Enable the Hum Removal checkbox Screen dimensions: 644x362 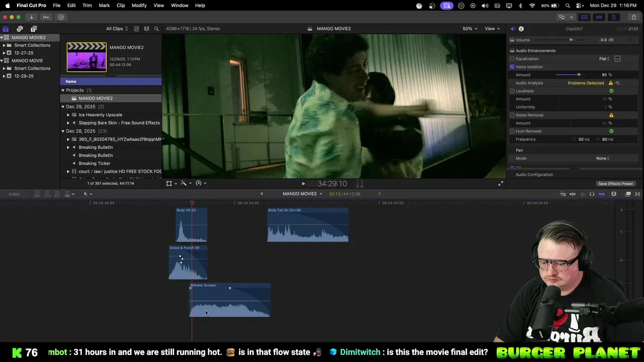tap(512, 131)
